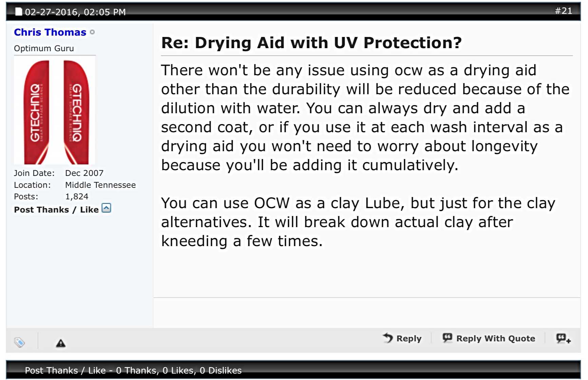This screenshot has height=380, width=588.
Task: Click the tags icon at bottom left
Action: point(19,342)
